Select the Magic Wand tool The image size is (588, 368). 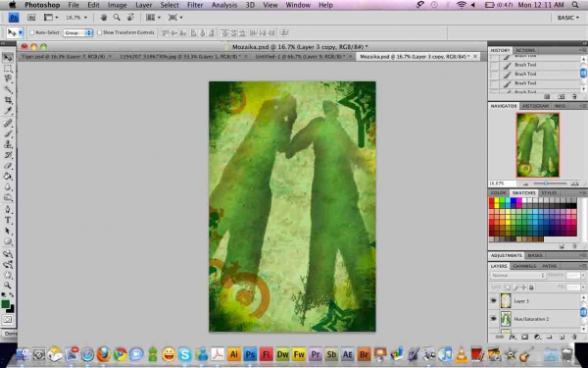pyautogui.click(x=8, y=89)
